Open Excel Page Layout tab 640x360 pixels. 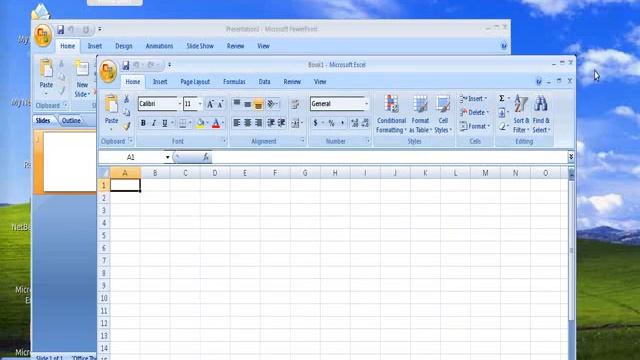195,82
